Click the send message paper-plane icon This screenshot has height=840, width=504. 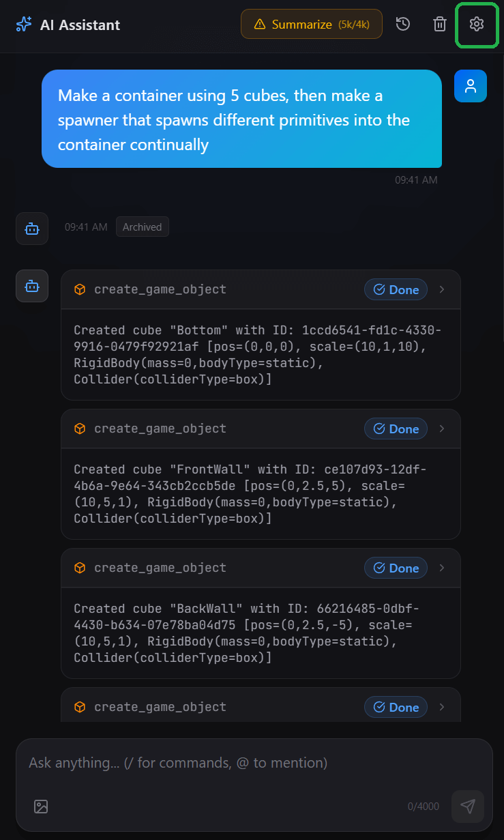click(x=468, y=807)
